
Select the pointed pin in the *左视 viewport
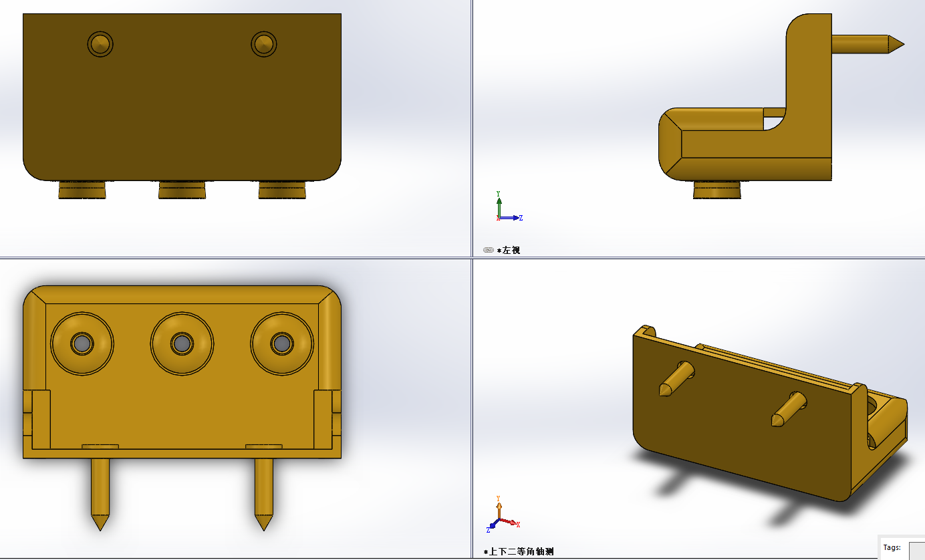[868, 44]
